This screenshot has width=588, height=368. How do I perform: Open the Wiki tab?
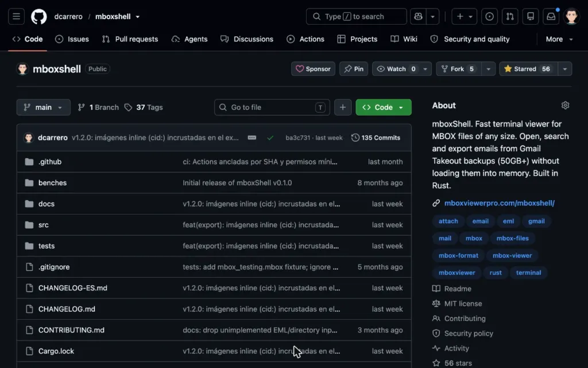point(404,39)
